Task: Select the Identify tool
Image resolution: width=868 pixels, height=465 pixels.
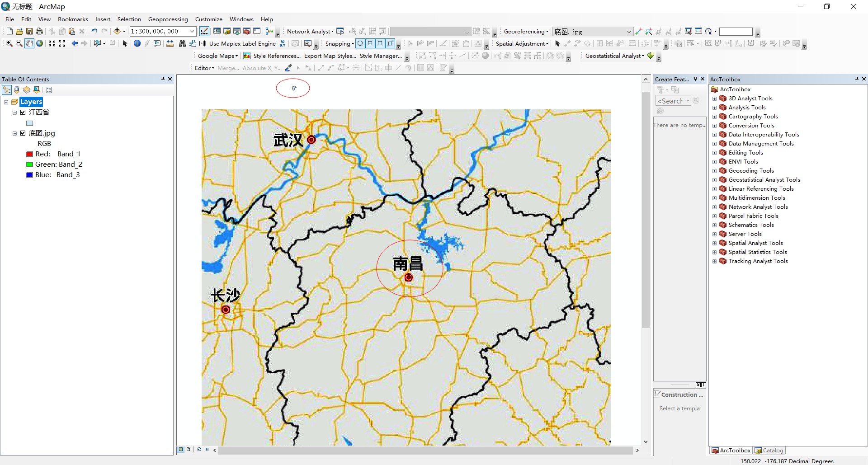Action: tap(137, 43)
